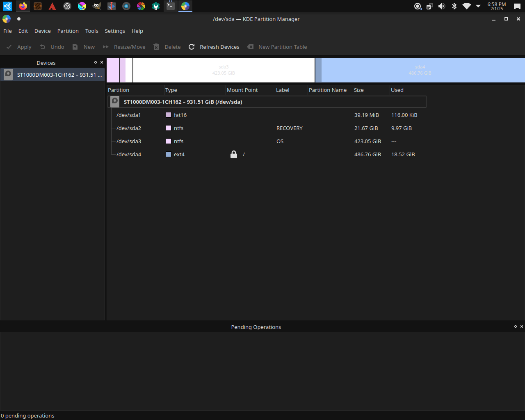525x420 pixels.
Task: Click the New partition icon
Action: click(75, 47)
